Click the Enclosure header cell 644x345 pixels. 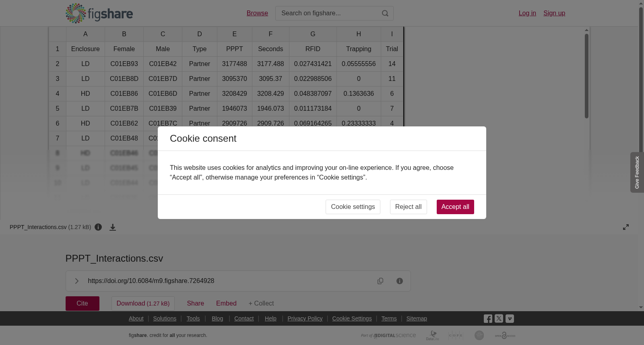point(85,49)
